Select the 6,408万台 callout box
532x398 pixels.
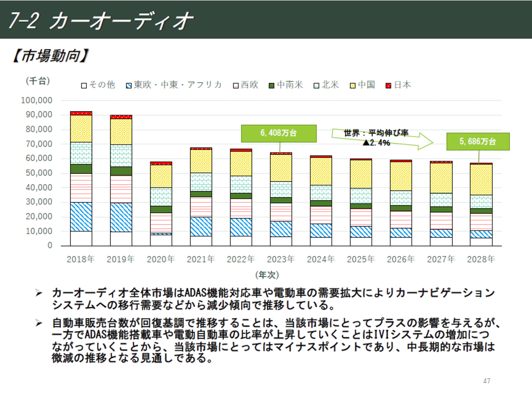click(278, 133)
